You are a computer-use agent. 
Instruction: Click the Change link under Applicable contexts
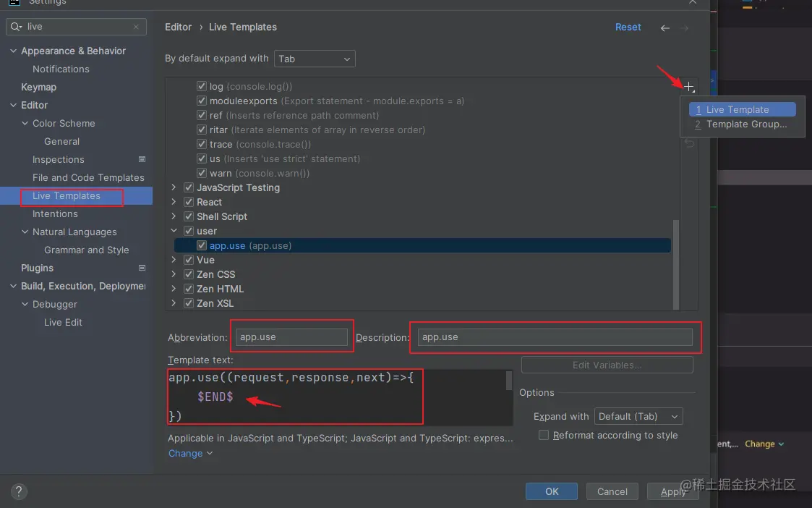pyautogui.click(x=189, y=453)
